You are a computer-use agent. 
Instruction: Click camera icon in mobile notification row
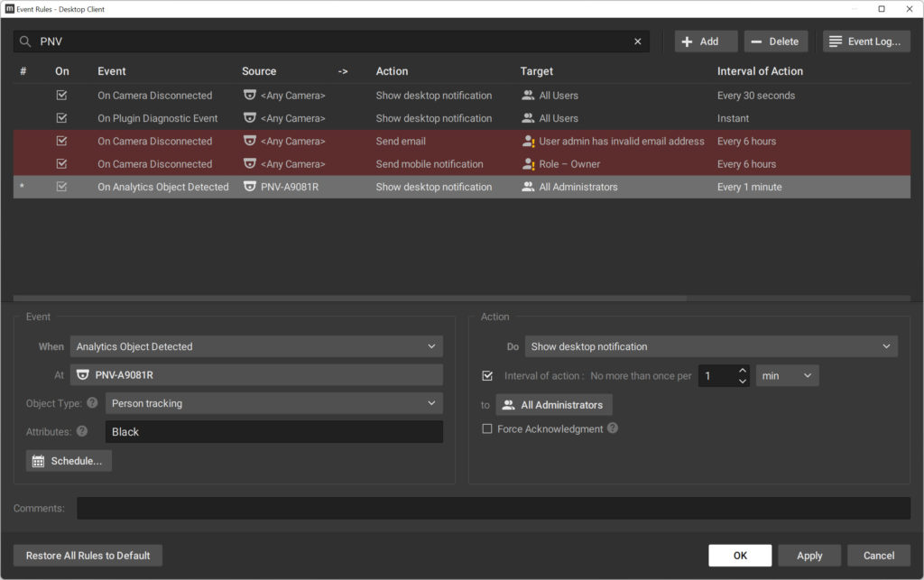click(250, 163)
